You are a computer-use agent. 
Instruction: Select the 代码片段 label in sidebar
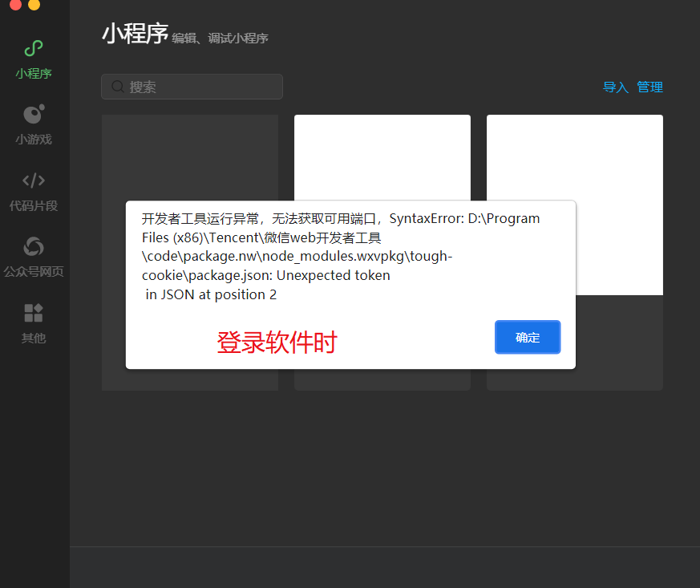(x=34, y=205)
